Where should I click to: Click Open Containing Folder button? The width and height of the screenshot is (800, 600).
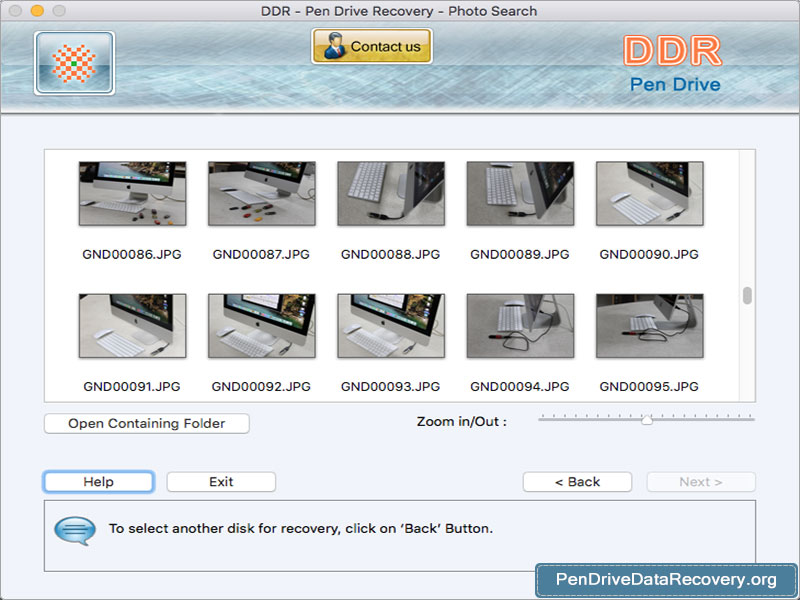[x=147, y=423]
